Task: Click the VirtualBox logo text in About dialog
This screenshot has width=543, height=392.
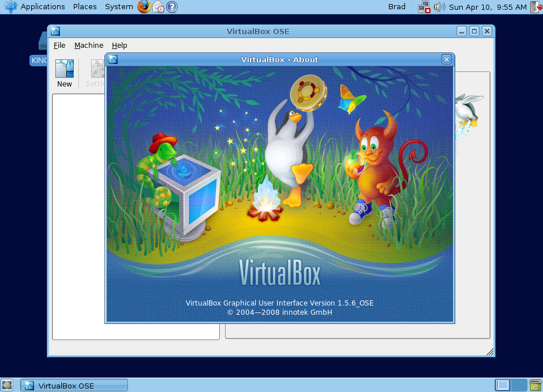Action: point(280,272)
